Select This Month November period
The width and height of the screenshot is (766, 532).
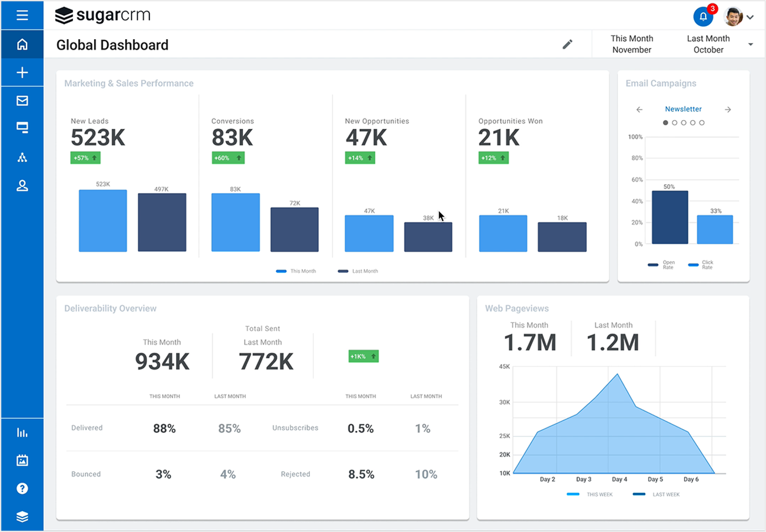tap(632, 44)
